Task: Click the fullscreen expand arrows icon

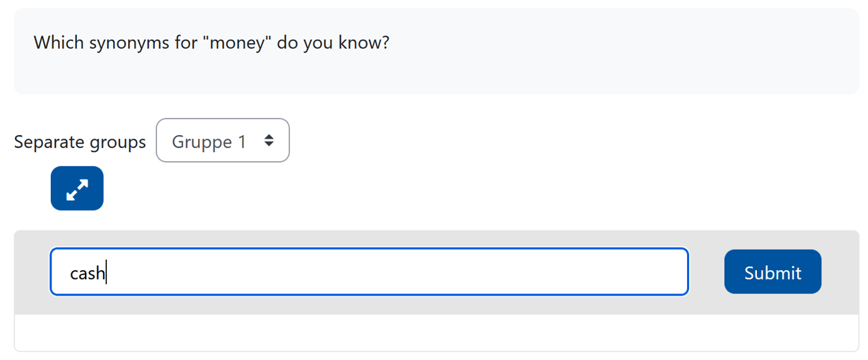Action: tap(77, 189)
